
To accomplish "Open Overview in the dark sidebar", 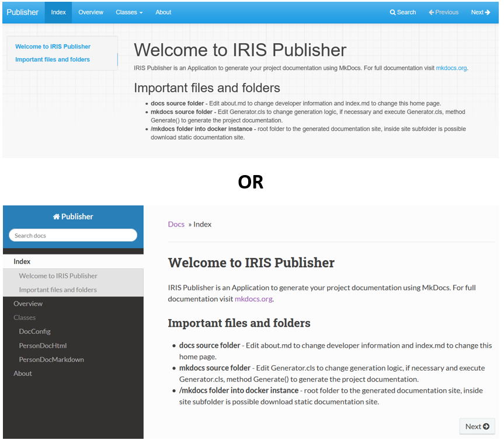I will [28, 303].
